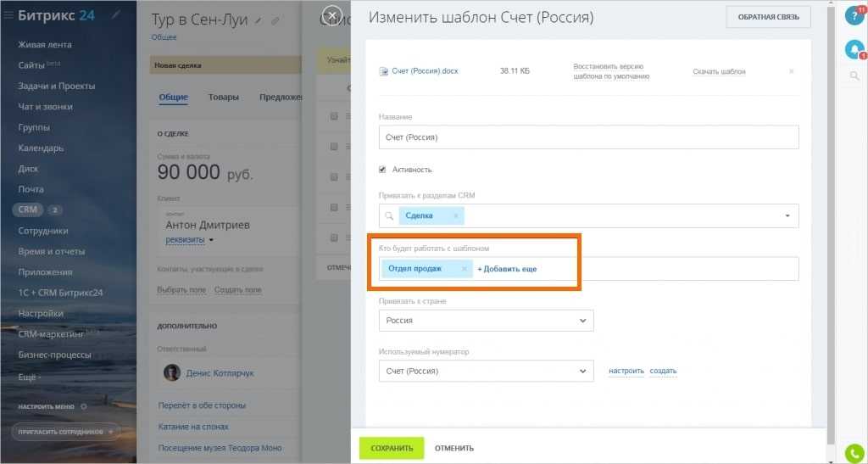Image resolution: width=868 pixels, height=464 pixels.
Task: Switch to the Товары tab
Action: coord(223,98)
